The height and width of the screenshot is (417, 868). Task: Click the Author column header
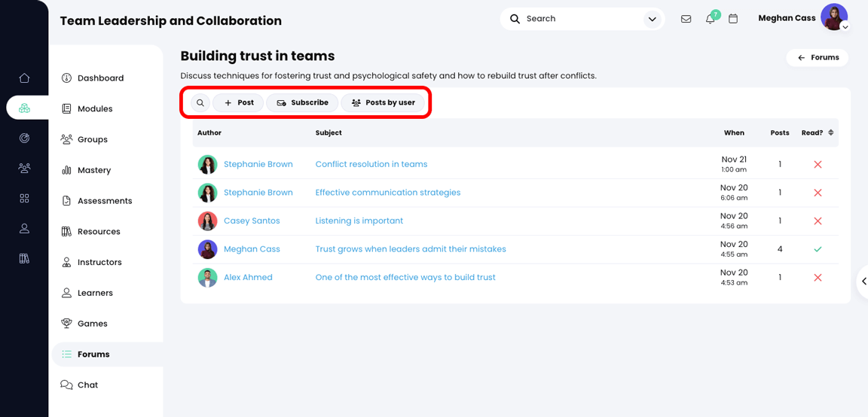[209, 132]
